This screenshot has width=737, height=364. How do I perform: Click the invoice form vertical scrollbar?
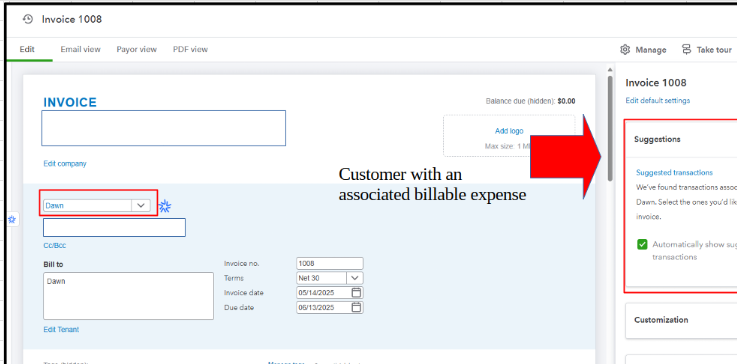tap(610, 129)
